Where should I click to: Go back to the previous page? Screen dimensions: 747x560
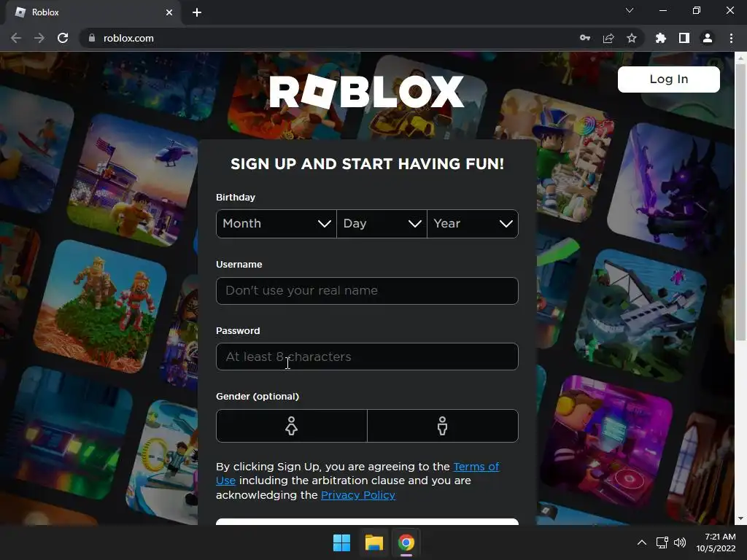click(x=16, y=38)
